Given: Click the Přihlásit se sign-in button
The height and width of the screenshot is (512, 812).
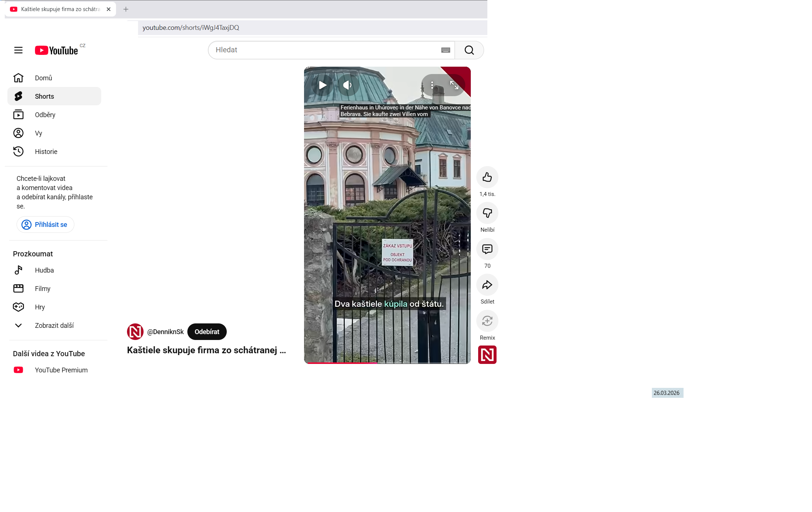Looking at the screenshot, I should coord(45,224).
